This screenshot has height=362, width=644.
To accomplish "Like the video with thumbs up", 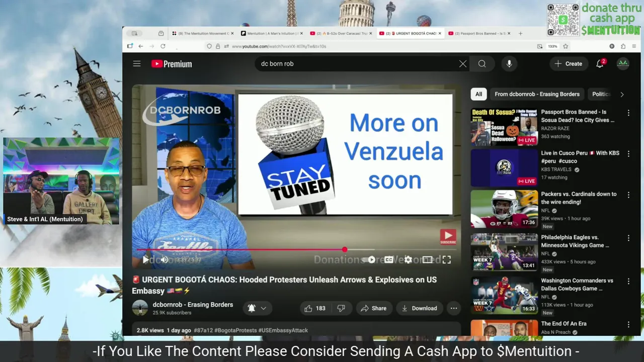I will tap(315, 308).
